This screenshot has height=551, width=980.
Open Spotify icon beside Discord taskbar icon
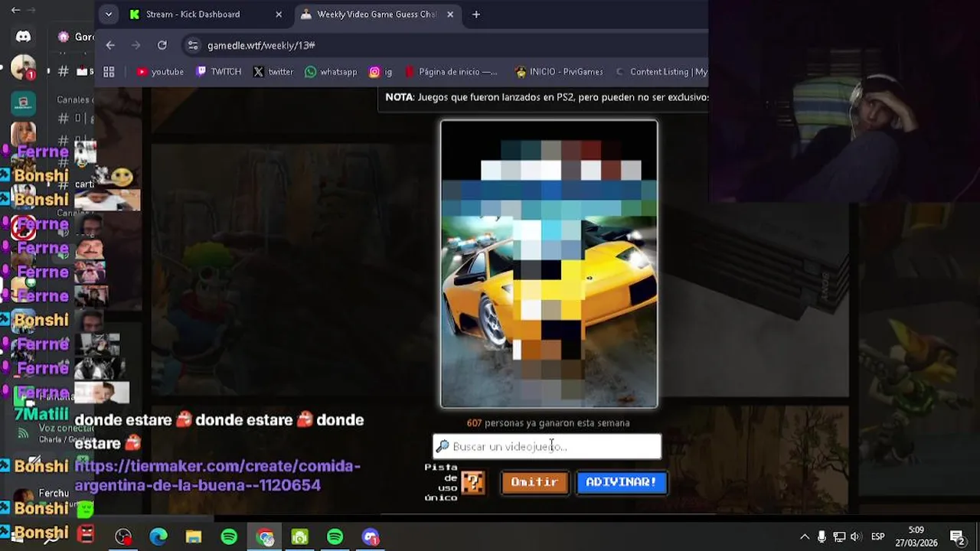[335, 537]
